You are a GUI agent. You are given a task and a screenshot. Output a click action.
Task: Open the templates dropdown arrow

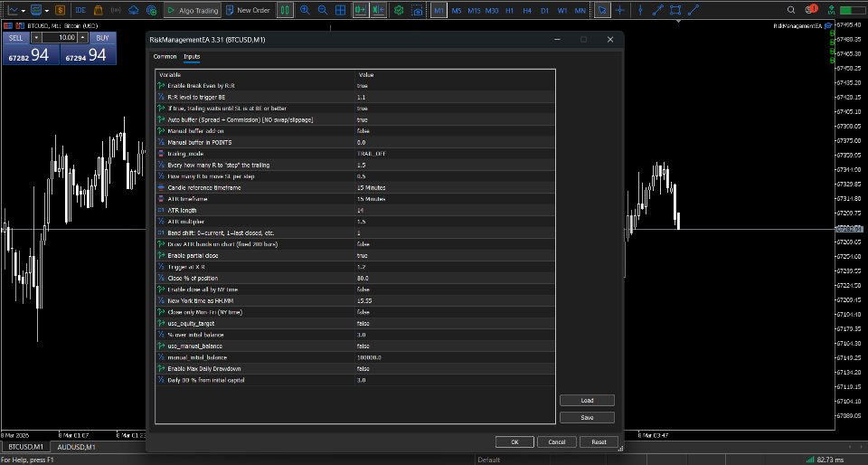point(47,11)
